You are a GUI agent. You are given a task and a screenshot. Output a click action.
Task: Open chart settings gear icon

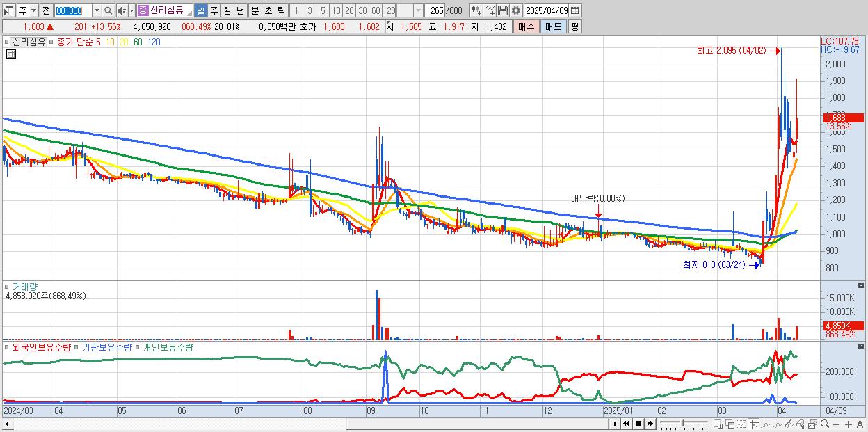(x=516, y=10)
